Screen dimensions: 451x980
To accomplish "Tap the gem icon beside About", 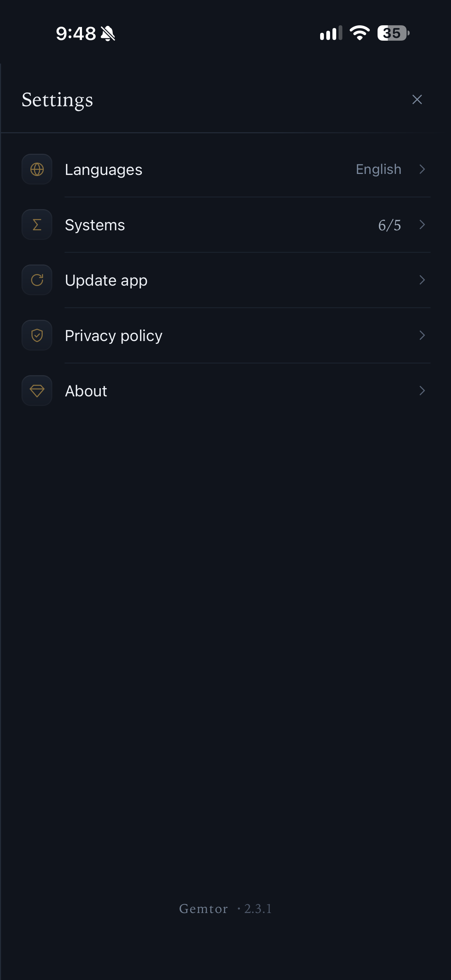I will point(37,391).
